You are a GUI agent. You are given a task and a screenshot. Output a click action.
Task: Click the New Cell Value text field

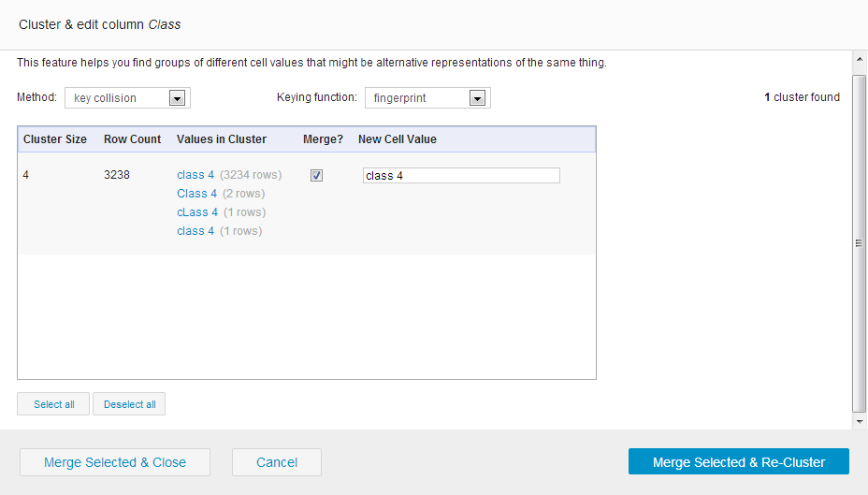461,176
